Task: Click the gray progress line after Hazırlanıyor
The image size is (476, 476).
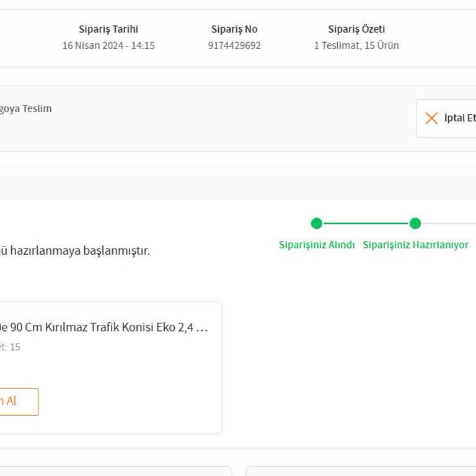Action: click(449, 223)
